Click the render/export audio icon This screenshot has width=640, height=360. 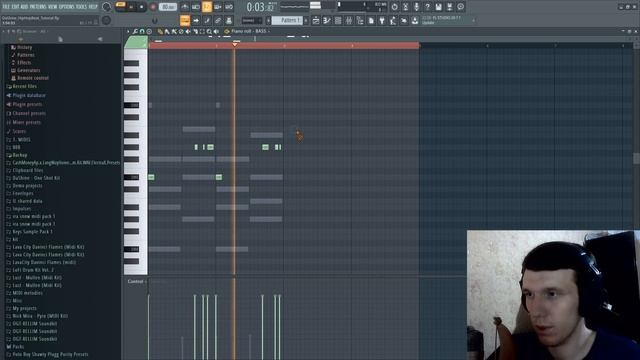(x=449, y=7)
